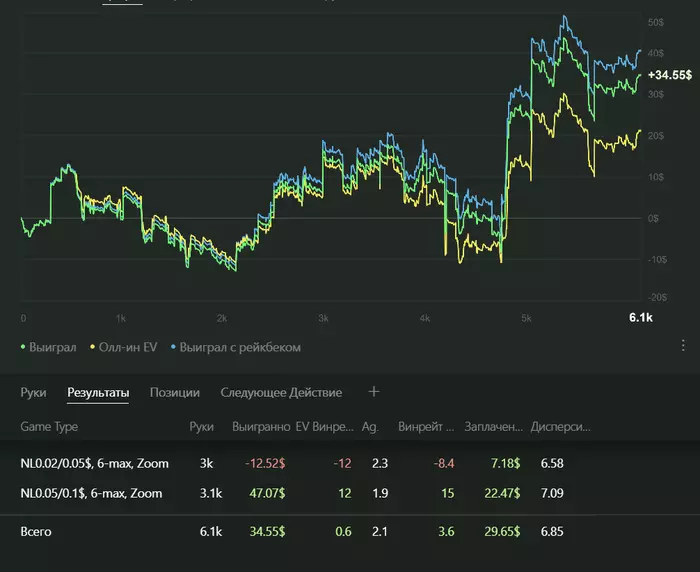Switch to the Руки tab
This screenshot has height=572, width=700.
coord(33,393)
